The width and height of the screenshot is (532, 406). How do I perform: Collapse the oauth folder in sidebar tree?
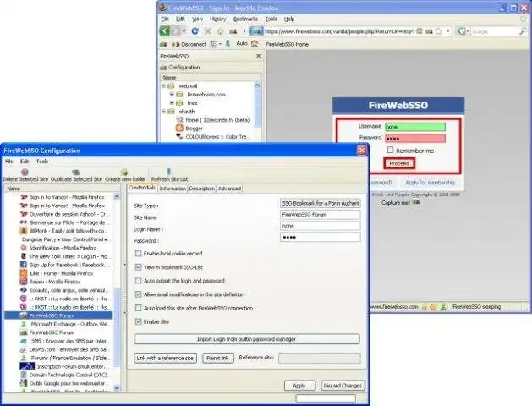163,112
